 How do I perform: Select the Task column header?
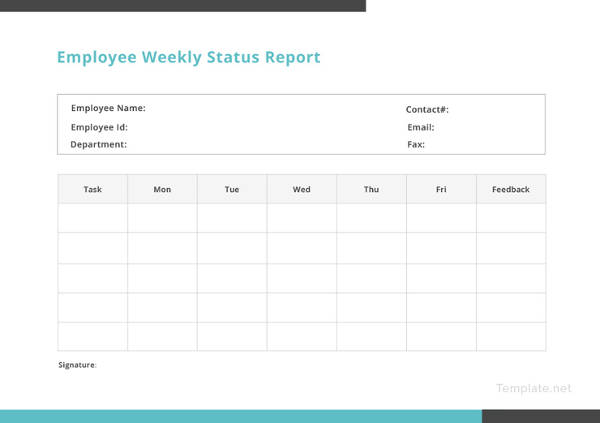93,189
